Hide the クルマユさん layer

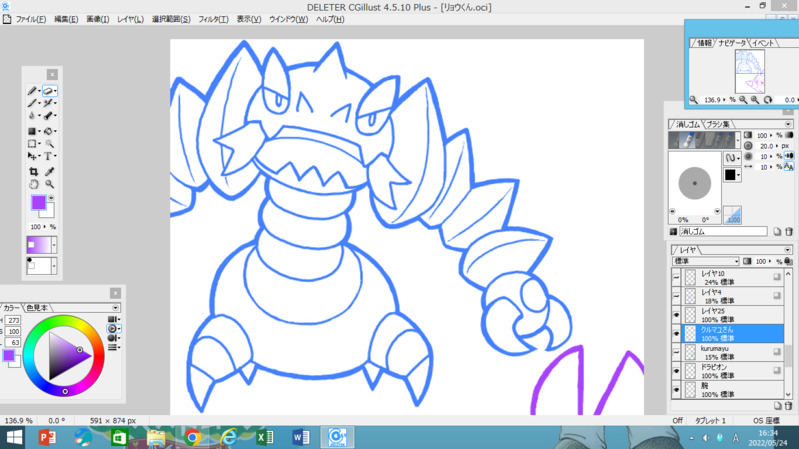[x=676, y=334]
